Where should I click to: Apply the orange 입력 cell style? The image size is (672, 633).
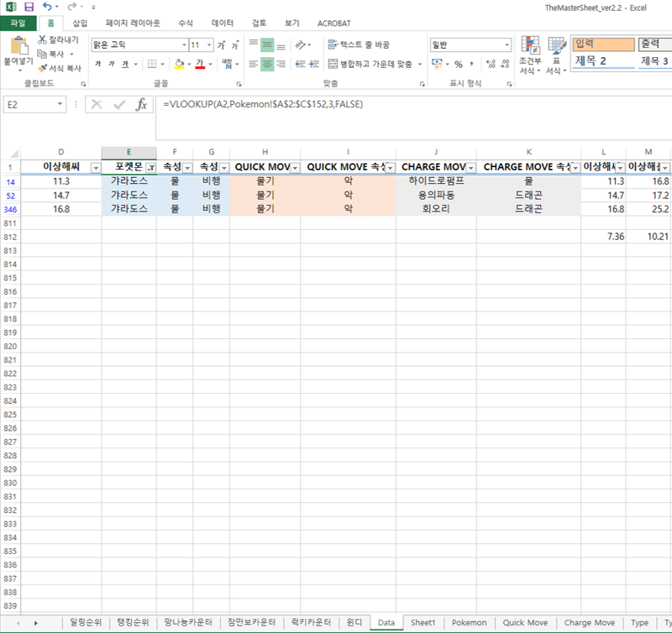point(603,44)
